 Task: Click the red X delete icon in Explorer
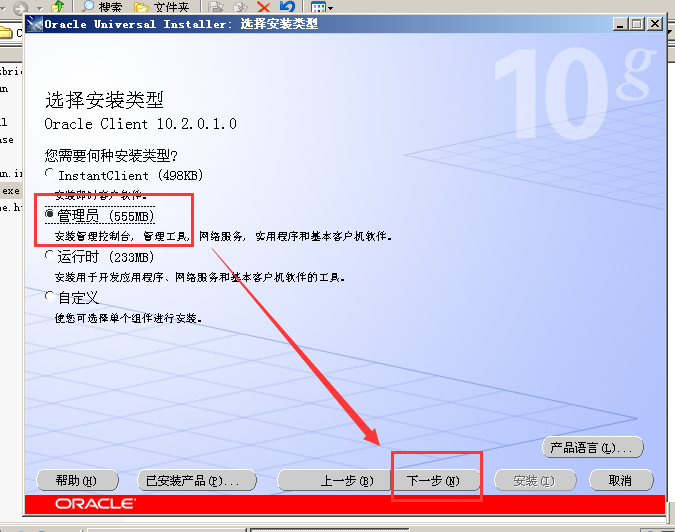[263, 7]
